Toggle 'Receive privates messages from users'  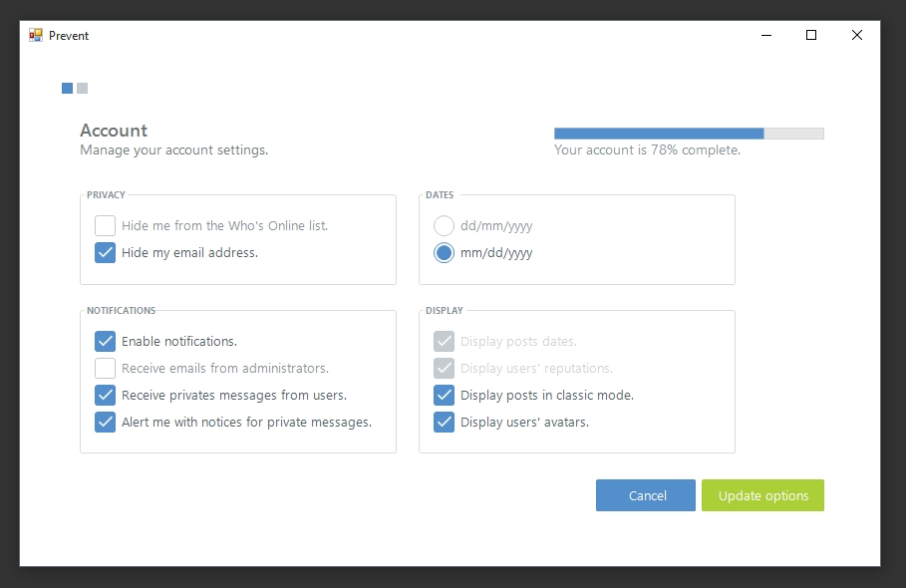tap(106, 396)
